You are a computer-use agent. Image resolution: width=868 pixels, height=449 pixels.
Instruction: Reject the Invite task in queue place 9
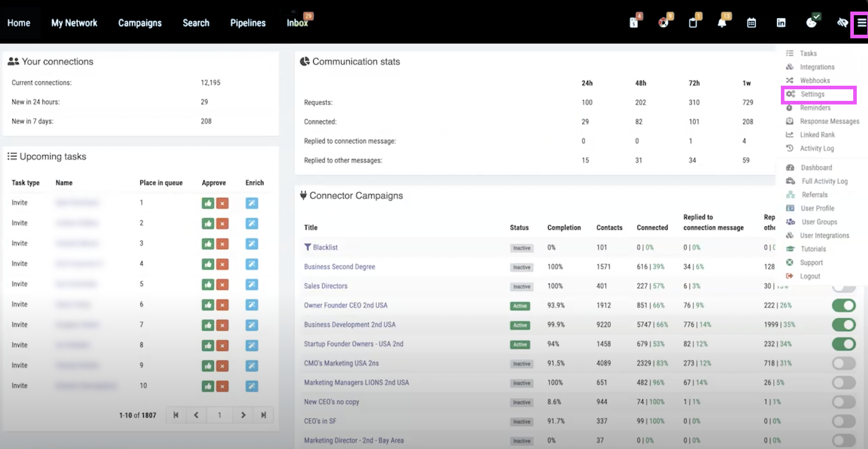tap(222, 366)
